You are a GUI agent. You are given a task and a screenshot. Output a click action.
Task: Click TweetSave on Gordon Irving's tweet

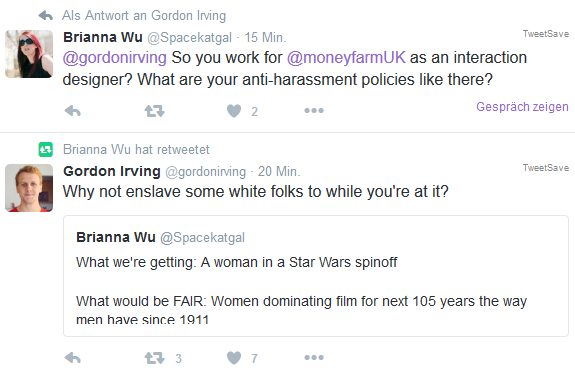[x=546, y=168]
